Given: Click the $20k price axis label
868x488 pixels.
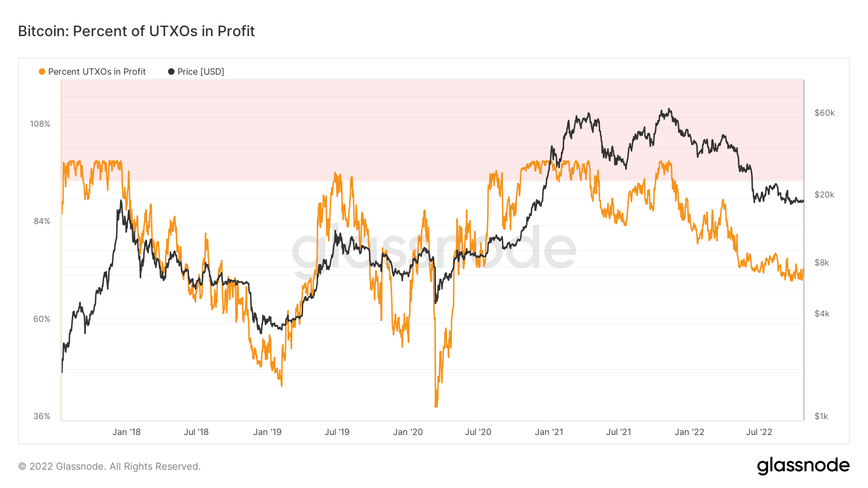Looking at the screenshot, I should pos(824,195).
